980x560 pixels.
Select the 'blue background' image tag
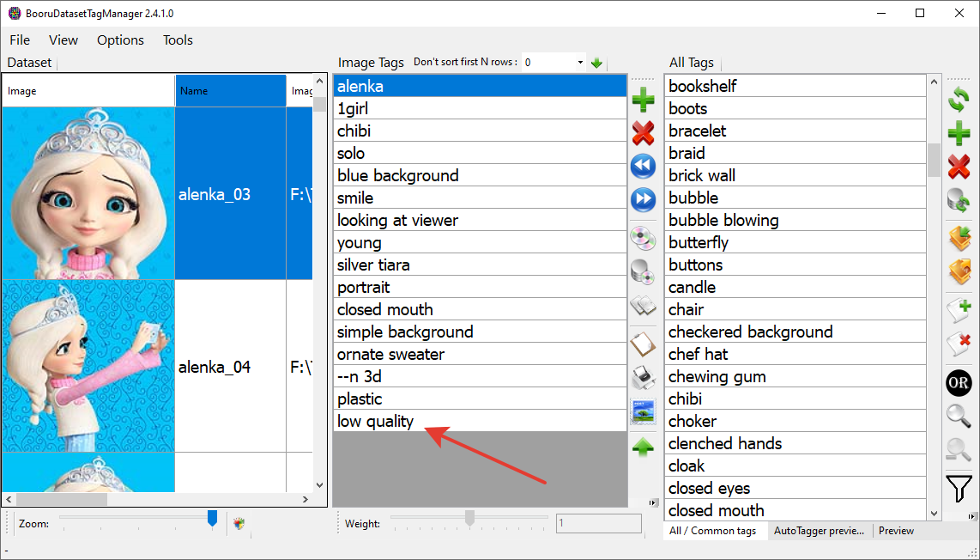pos(480,175)
